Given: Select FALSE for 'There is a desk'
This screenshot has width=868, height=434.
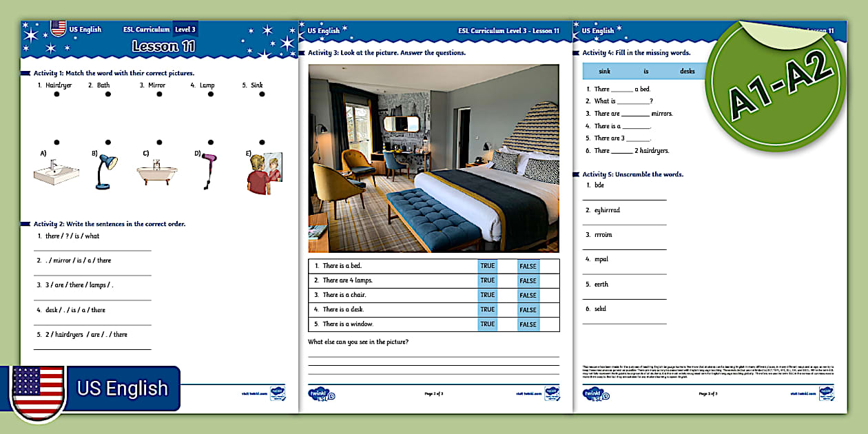Looking at the screenshot, I should click(528, 310).
